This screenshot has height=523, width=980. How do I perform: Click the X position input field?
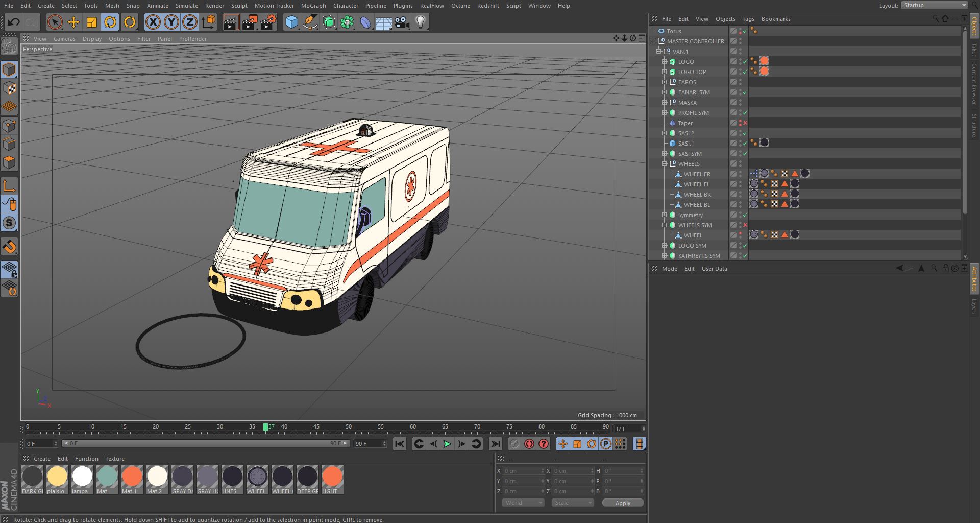(521, 471)
